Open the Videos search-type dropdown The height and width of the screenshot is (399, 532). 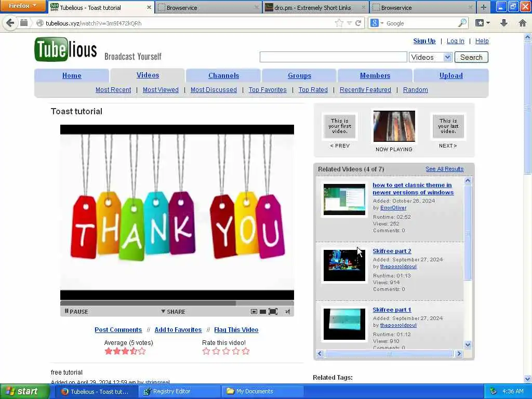[431, 57]
